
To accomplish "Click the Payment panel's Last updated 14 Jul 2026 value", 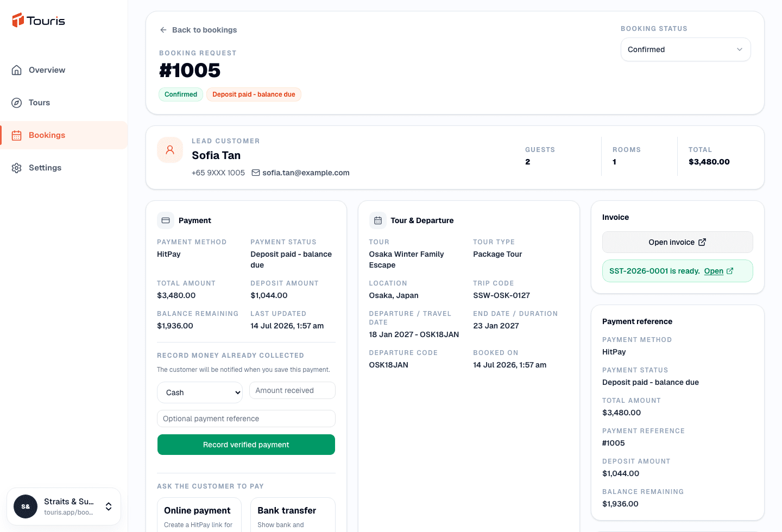I will (287, 326).
